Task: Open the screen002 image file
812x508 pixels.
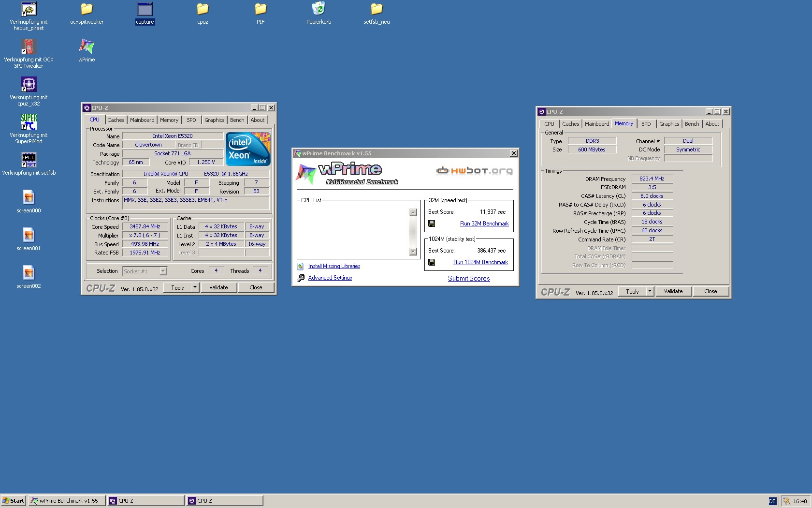Action: click(x=29, y=273)
